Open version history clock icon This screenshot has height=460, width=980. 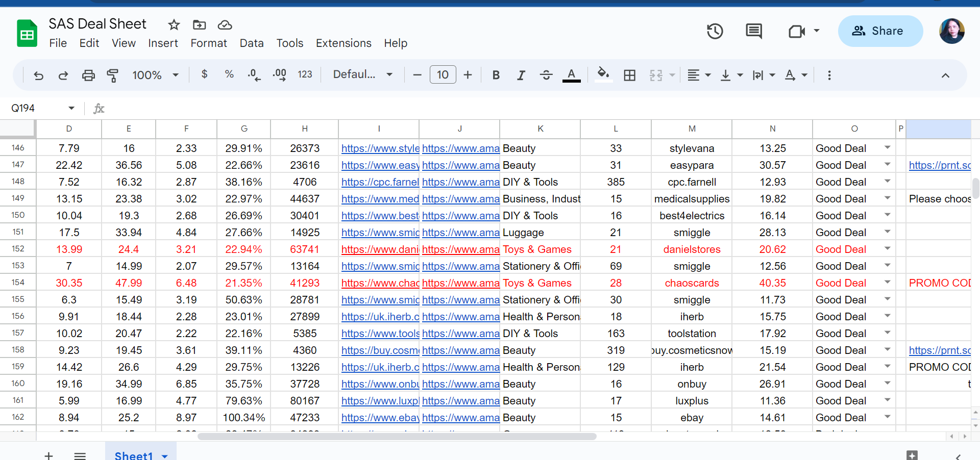pos(715,31)
